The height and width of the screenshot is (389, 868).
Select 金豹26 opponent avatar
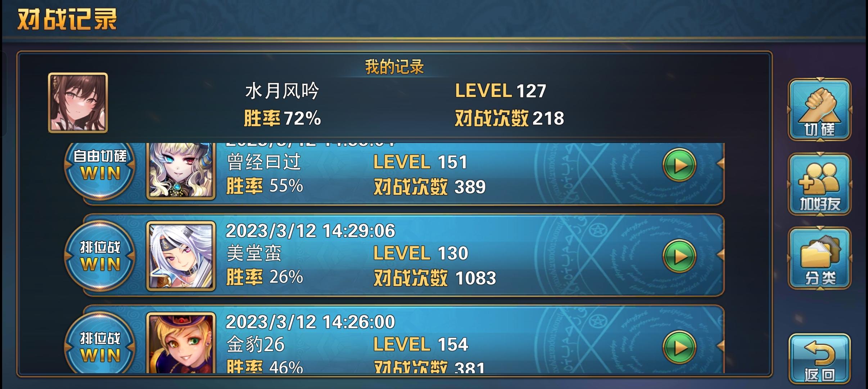[181, 342]
